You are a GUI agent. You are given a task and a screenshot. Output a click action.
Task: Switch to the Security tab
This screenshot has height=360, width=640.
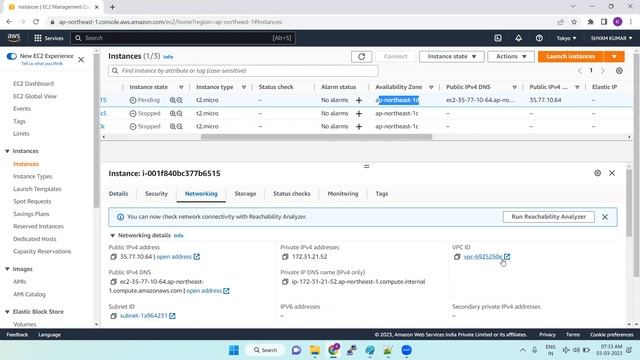click(x=156, y=193)
